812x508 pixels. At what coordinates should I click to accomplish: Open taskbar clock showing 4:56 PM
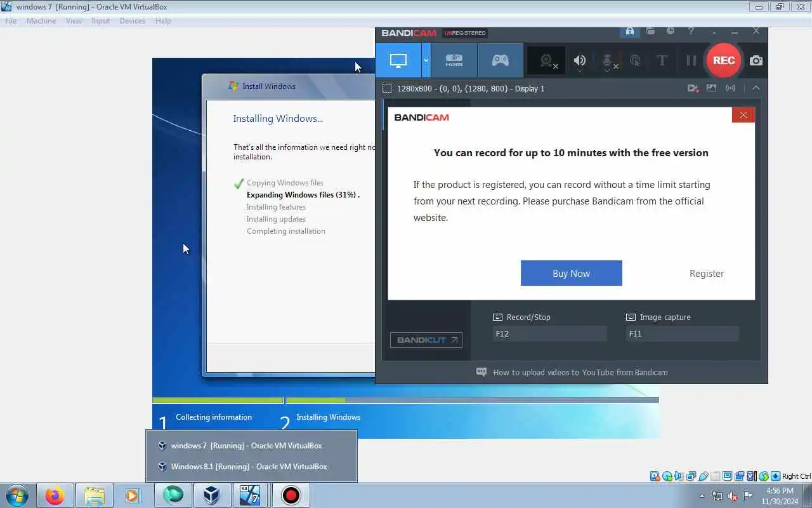tap(780, 496)
